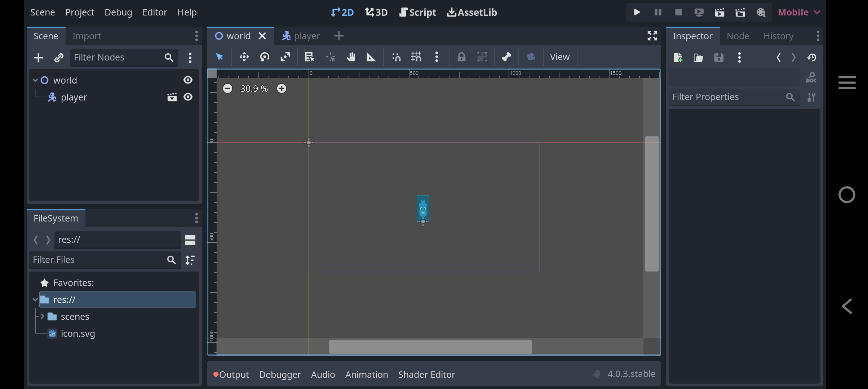Select the Pan mode tool
The image size is (868, 389).
(x=351, y=57)
